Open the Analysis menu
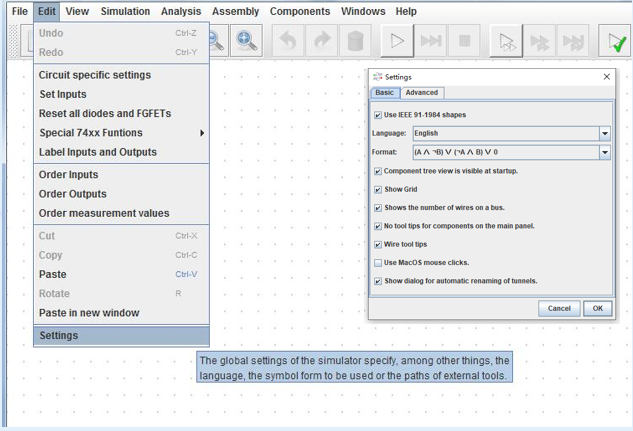 click(181, 11)
